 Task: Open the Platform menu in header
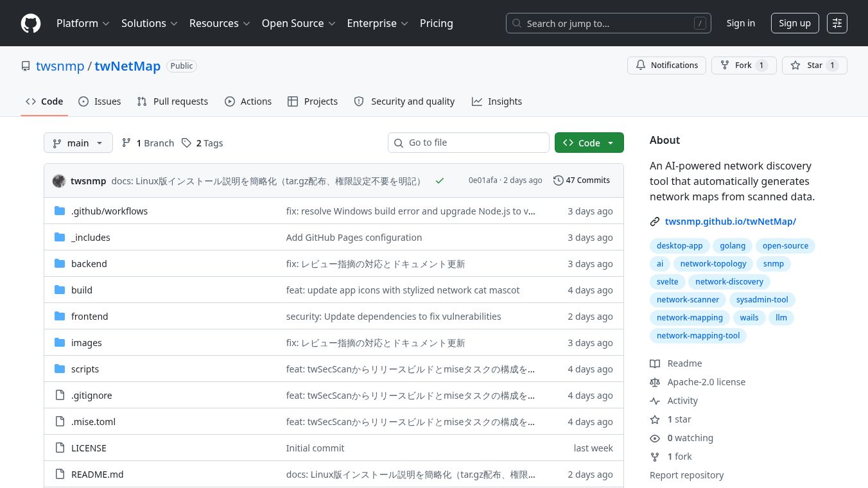click(x=83, y=23)
